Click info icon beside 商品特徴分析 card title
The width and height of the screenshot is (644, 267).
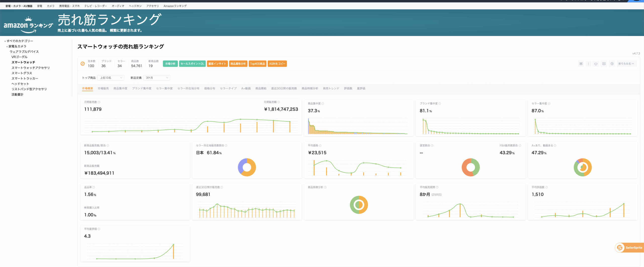point(325,187)
